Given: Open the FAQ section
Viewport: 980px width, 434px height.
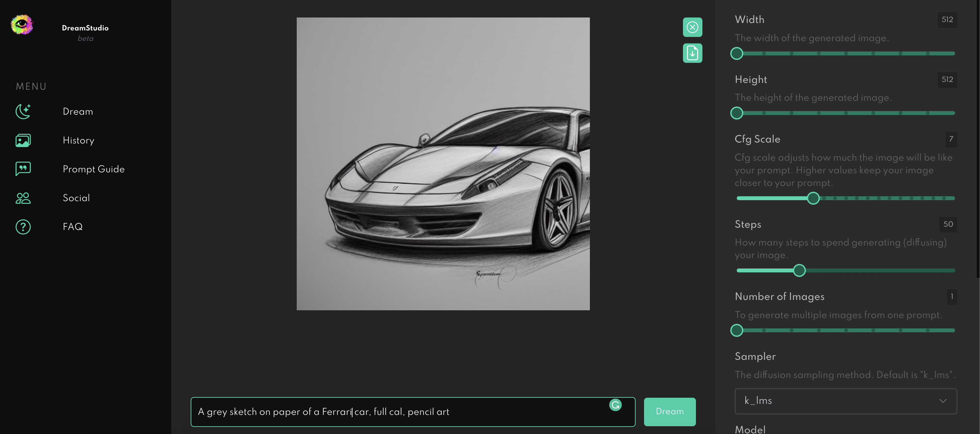Looking at the screenshot, I should [x=73, y=226].
